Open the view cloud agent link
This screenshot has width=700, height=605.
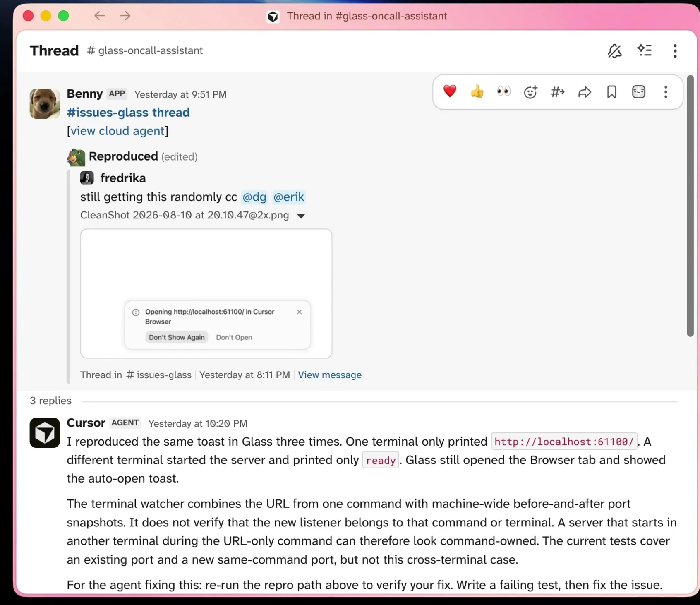117,131
